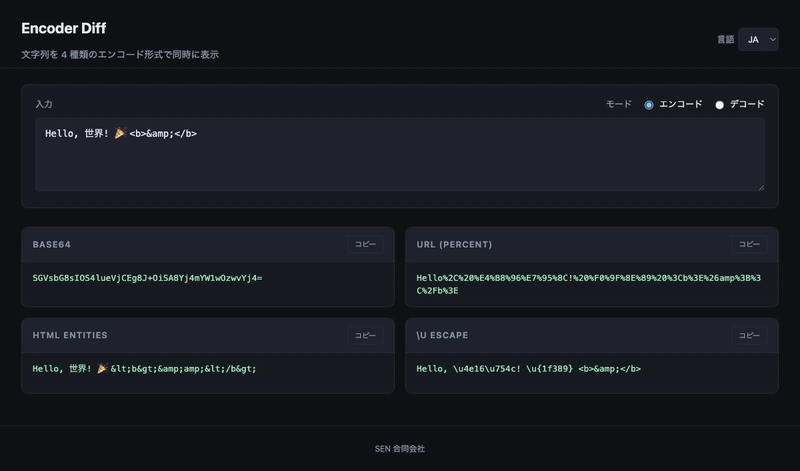Click the URL percent-encoded output text
The width and height of the screenshot is (800, 471).
588,284
